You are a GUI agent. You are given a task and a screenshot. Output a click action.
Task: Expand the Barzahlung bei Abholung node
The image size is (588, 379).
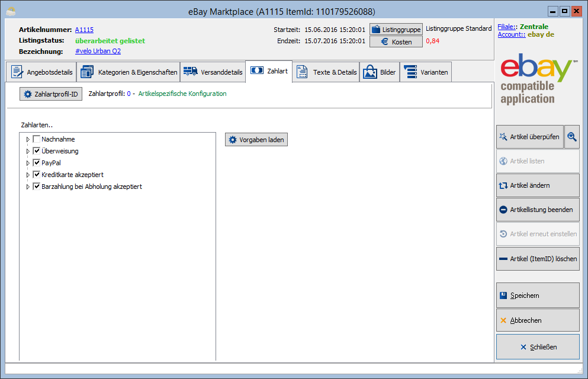click(28, 187)
